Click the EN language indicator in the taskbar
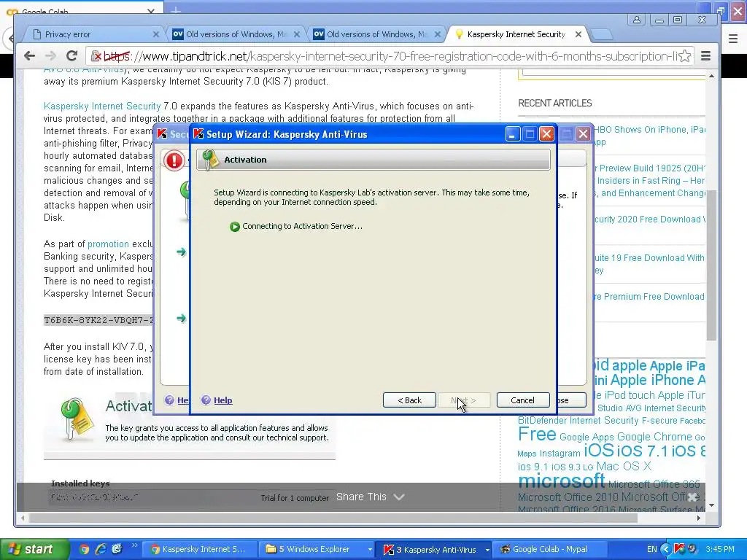The image size is (747, 560). click(651, 549)
